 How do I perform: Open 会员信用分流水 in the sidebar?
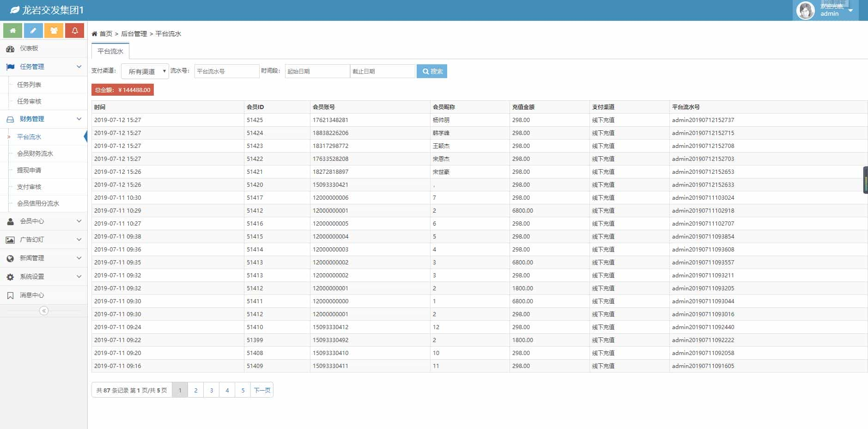(x=38, y=203)
